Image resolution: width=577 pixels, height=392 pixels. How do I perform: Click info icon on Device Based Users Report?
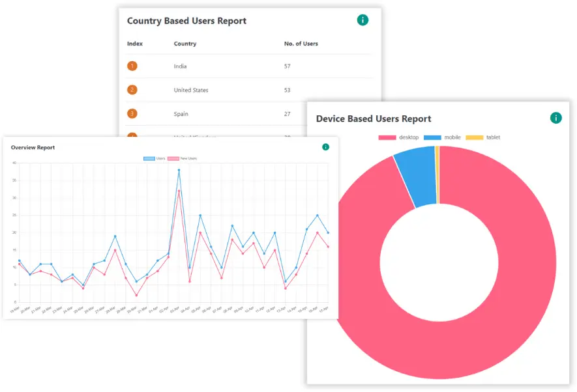pos(555,118)
